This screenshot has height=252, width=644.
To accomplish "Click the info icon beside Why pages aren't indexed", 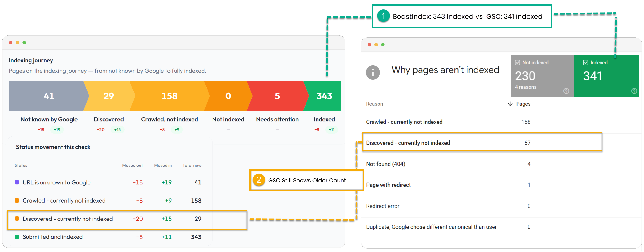I will coord(373,73).
